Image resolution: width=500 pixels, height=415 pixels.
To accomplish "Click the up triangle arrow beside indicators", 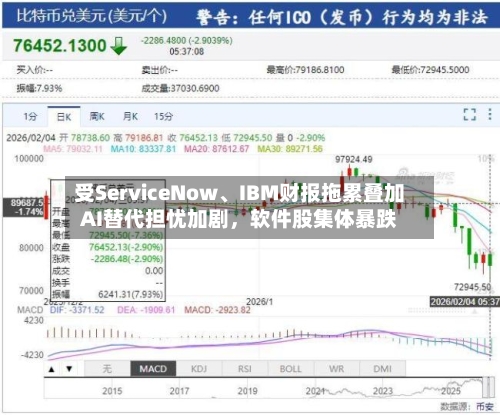I will click(x=52, y=369).
